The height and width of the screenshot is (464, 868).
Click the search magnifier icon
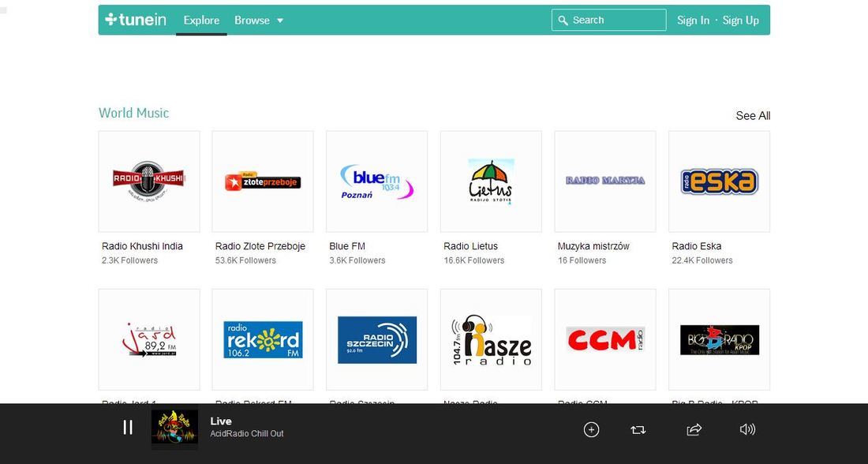coord(563,21)
